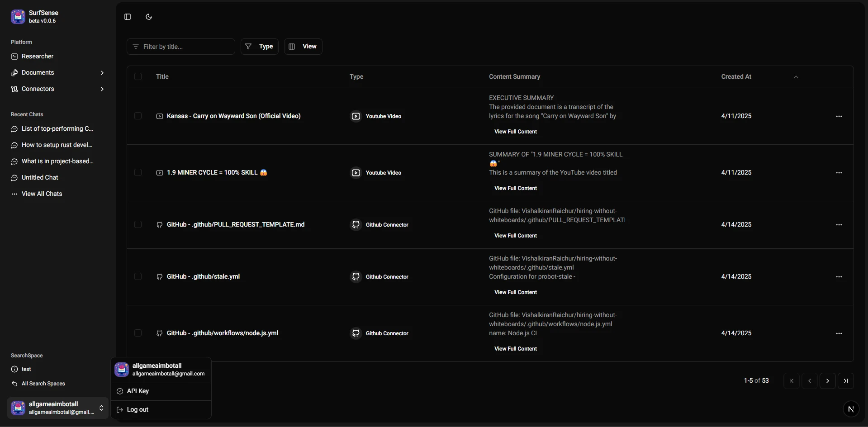Viewport: 868px width, 427px height.
Task: Open row actions for Kansas video
Action: click(x=839, y=116)
